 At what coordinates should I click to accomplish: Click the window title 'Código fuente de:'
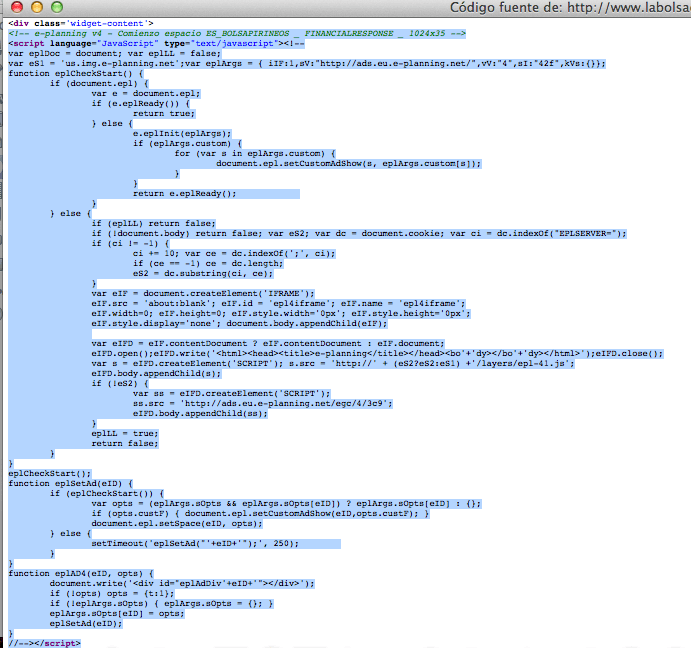[x=506, y=7]
